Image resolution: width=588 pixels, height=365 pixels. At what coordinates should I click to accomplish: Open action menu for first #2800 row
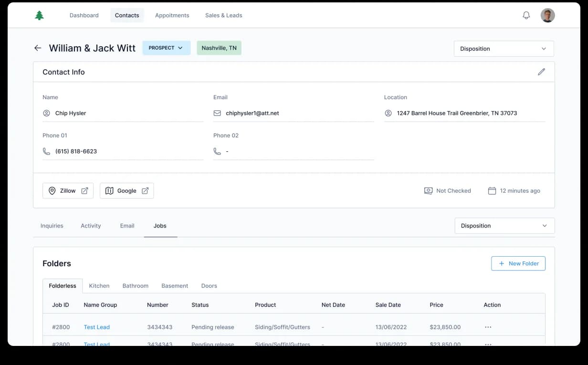[x=488, y=327]
